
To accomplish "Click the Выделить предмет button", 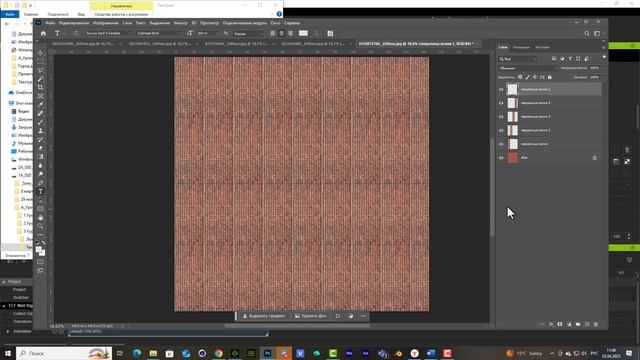I will (264, 316).
